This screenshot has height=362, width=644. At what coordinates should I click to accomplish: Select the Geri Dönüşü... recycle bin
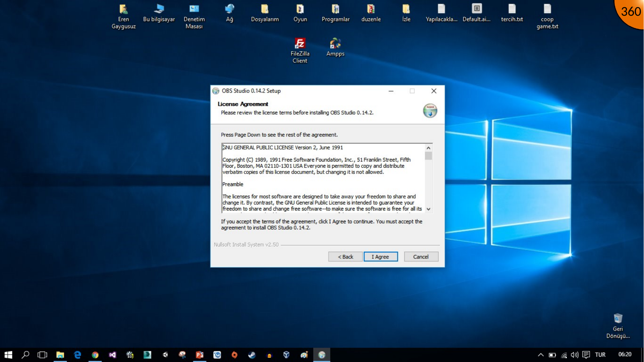coord(618,326)
